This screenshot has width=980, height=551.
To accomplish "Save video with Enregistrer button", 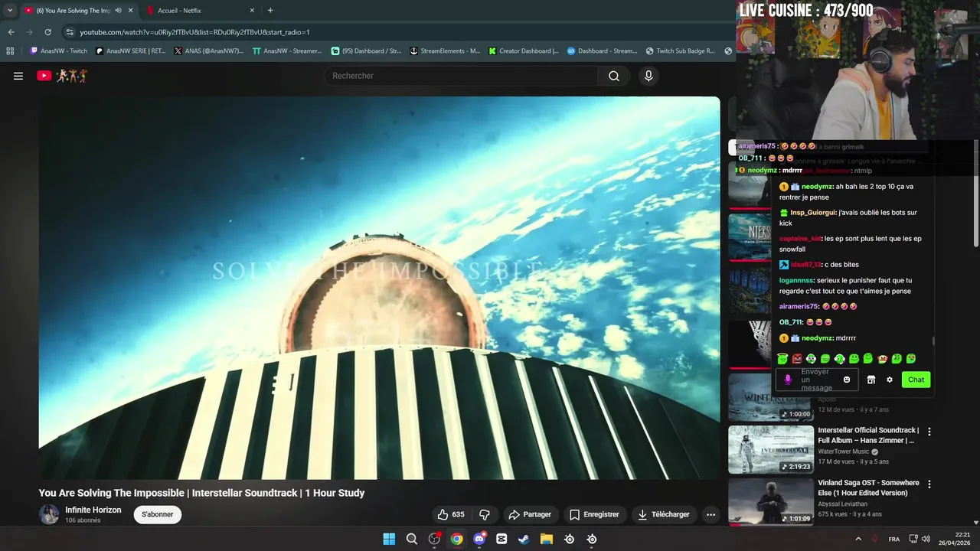I will click(594, 514).
